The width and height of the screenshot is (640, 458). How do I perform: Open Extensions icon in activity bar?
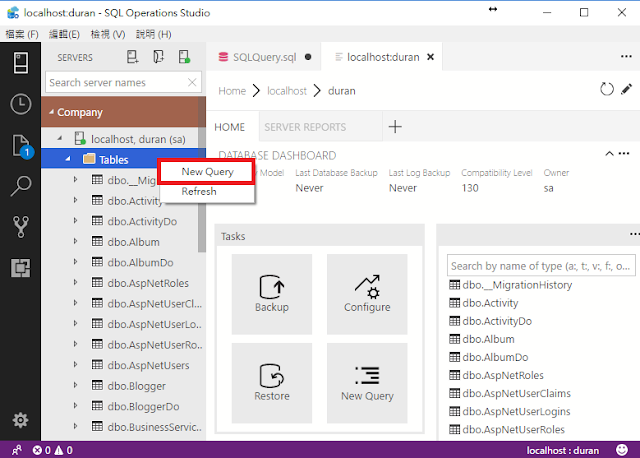pyautogui.click(x=20, y=268)
